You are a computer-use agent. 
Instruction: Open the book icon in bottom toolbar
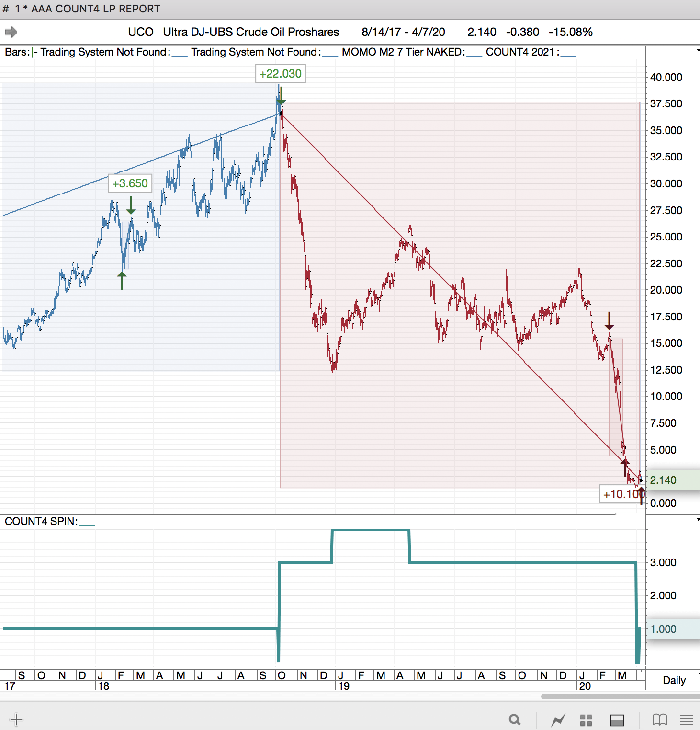(660, 720)
